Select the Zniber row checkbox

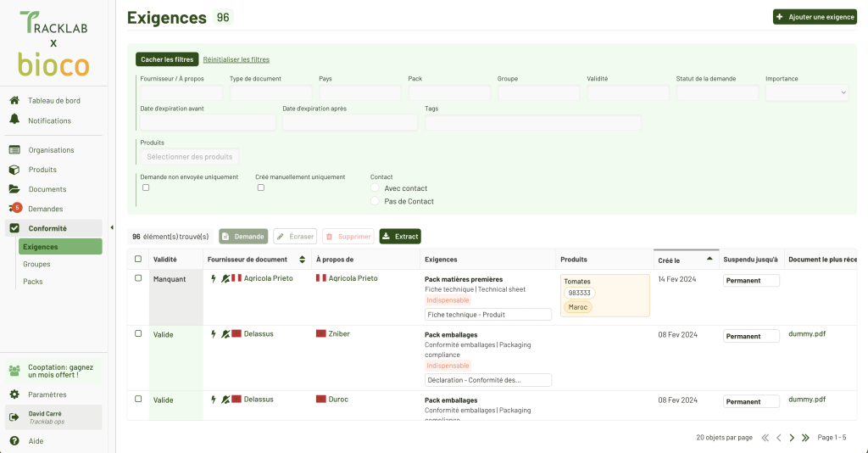point(138,333)
